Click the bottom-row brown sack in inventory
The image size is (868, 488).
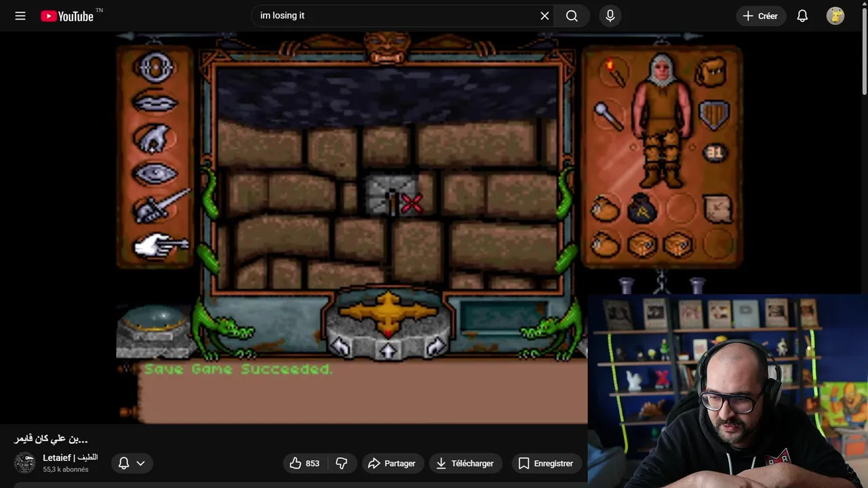click(604, 244)
